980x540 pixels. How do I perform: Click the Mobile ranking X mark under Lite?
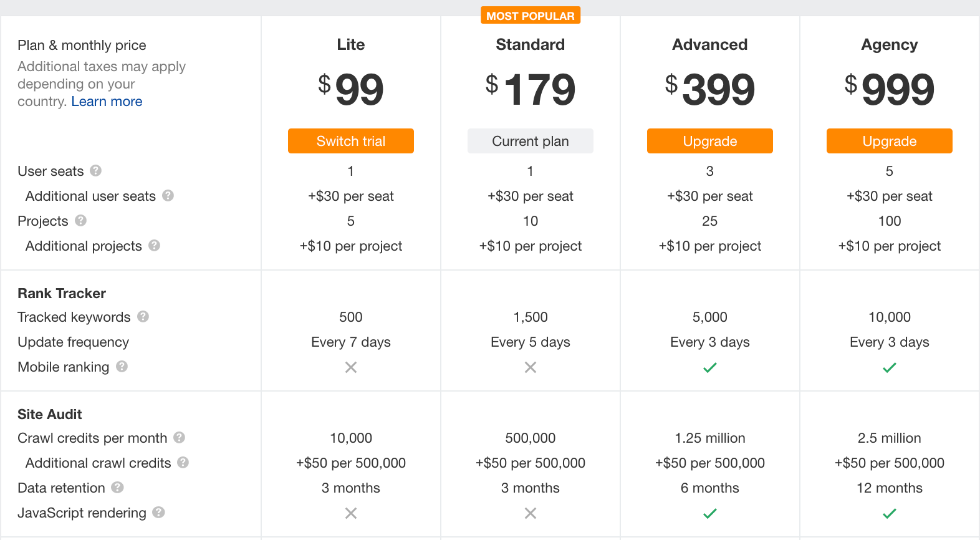point(351,367)
